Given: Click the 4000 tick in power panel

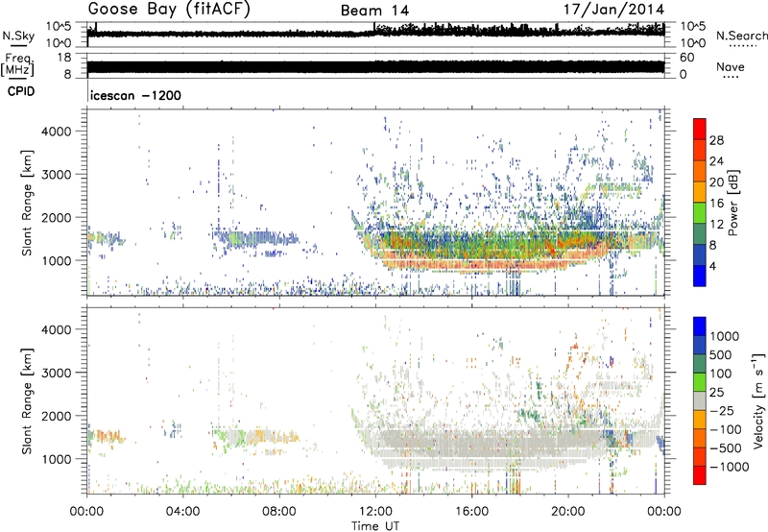Looking at the screenshot, I should click(57, 132).
